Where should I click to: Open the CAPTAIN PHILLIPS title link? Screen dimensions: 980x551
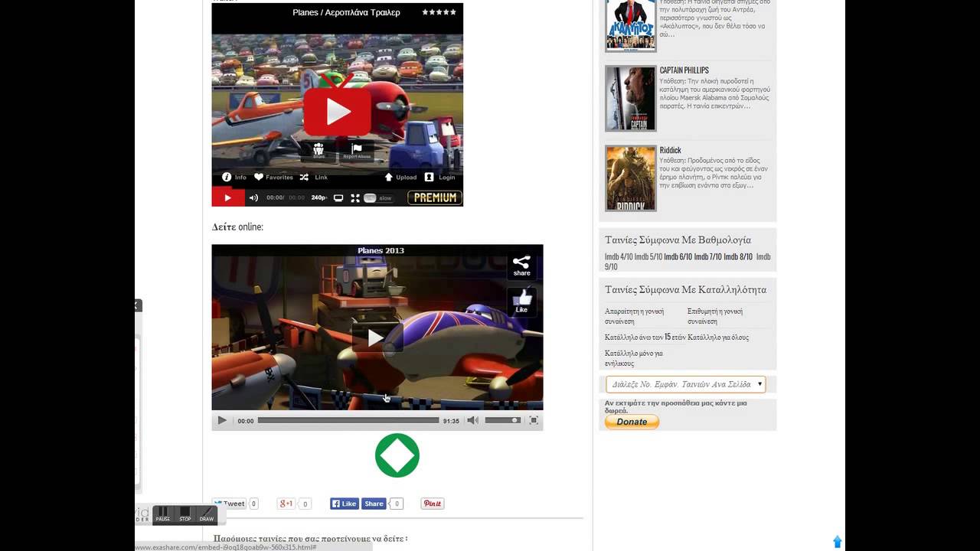click(x=684, y=70)
